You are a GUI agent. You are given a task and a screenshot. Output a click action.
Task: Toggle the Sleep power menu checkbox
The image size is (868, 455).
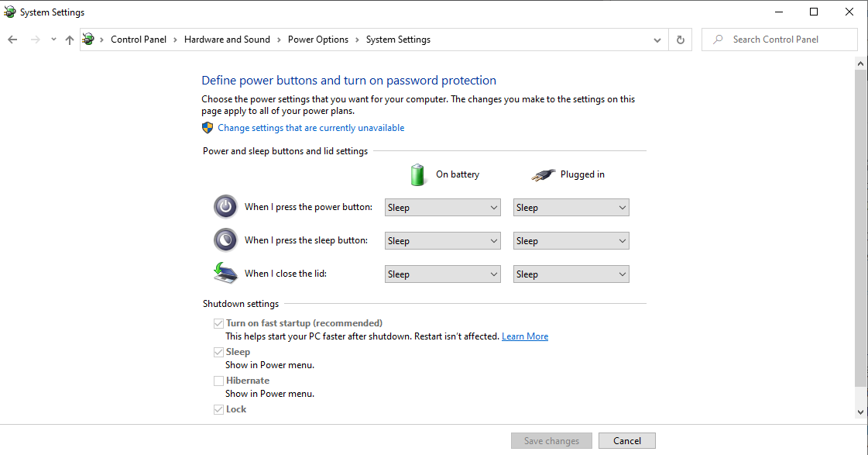[x=218, y=353]
